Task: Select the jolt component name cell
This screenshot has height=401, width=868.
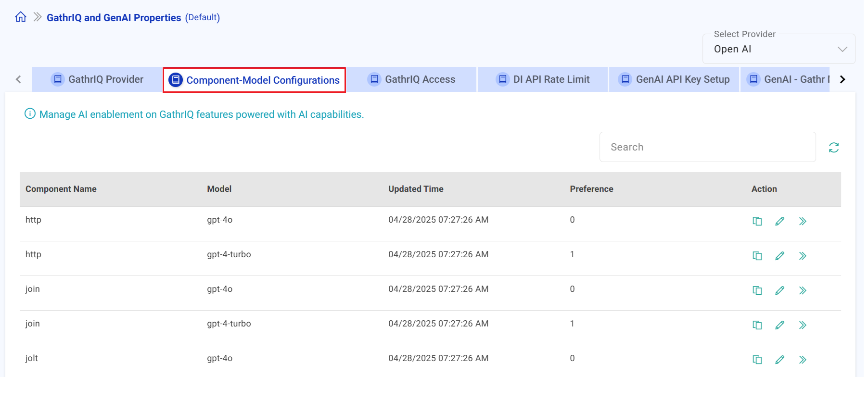Action: (x=32, y=358)
